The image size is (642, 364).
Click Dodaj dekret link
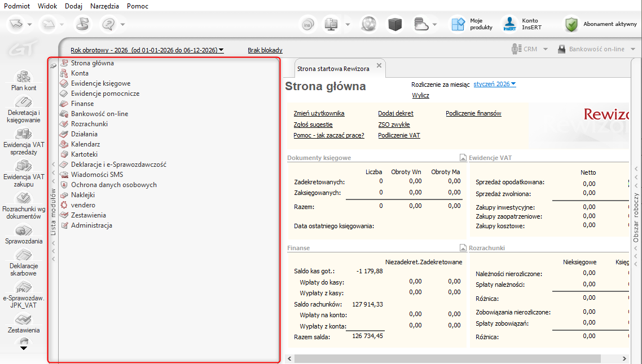pyautogui.click(x=395, y=113)
